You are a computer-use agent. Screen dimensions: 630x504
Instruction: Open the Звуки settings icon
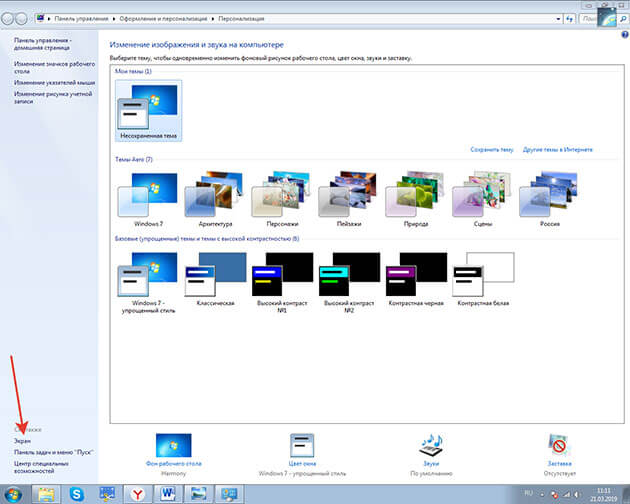coord(431,445)
